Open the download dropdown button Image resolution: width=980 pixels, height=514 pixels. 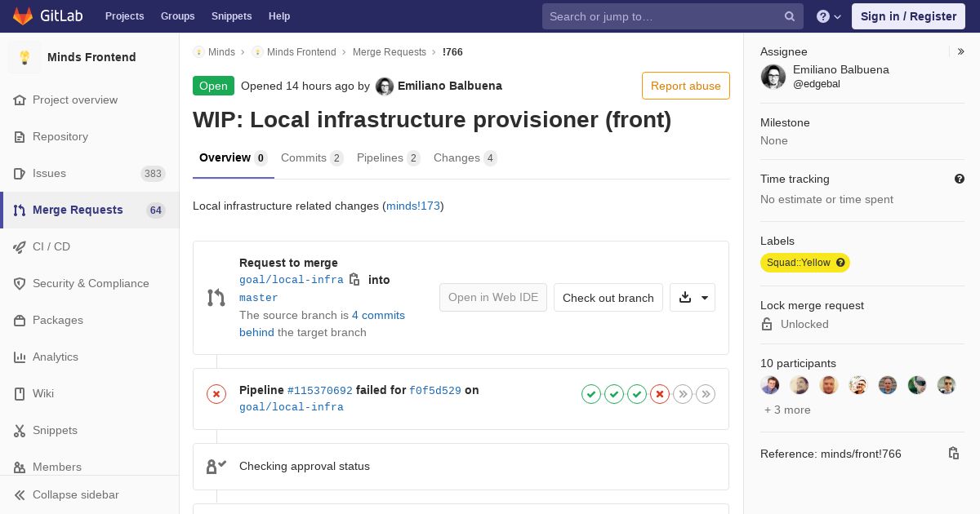click(693, 298)
